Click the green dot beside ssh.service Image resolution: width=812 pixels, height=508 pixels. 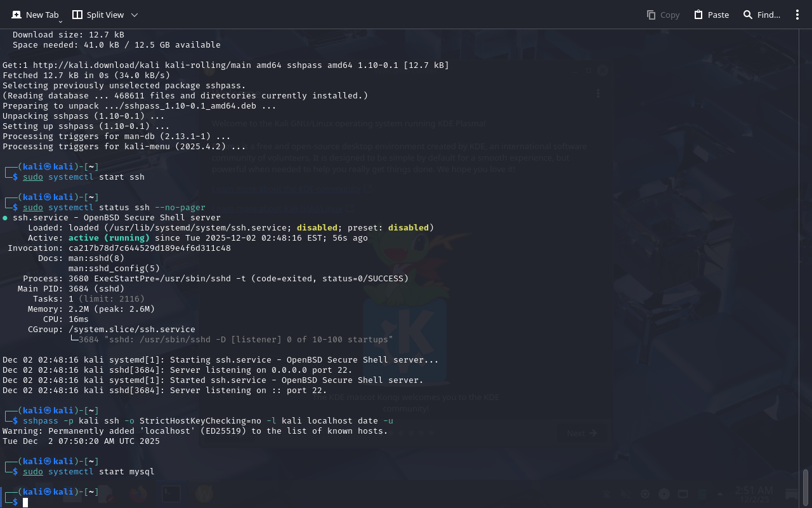(x=5, y=218)
